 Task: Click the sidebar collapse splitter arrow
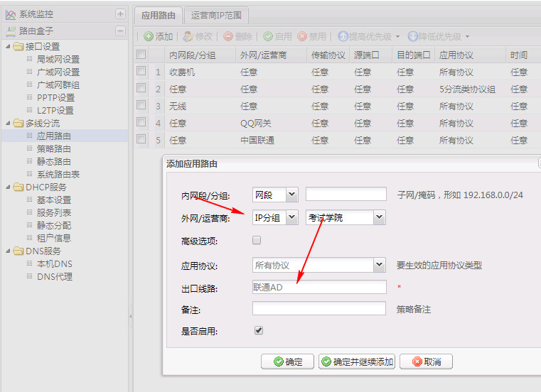tap(130, 316)
